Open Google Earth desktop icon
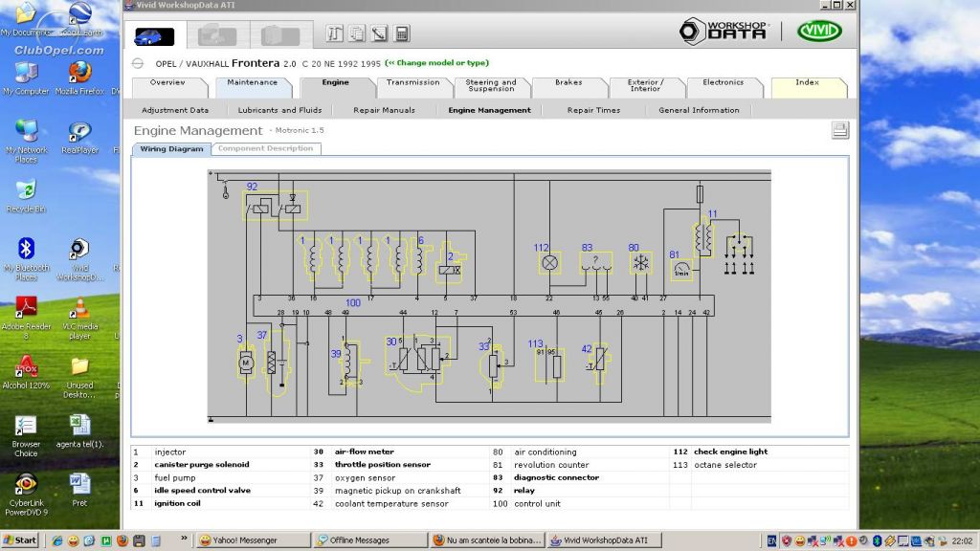The image size is (980, 551). [x=80, y=19]
